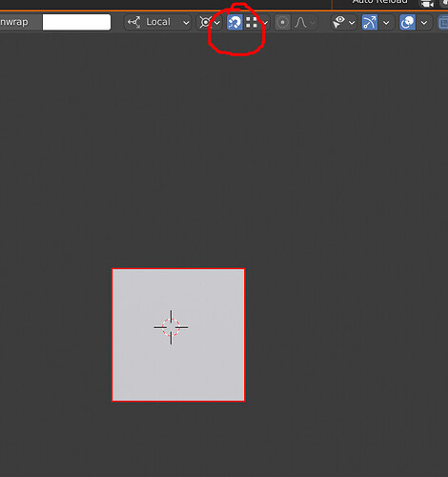Expand the gizmo options dropdown arrow
Viewport: 448px width, 477px height.
386,23
